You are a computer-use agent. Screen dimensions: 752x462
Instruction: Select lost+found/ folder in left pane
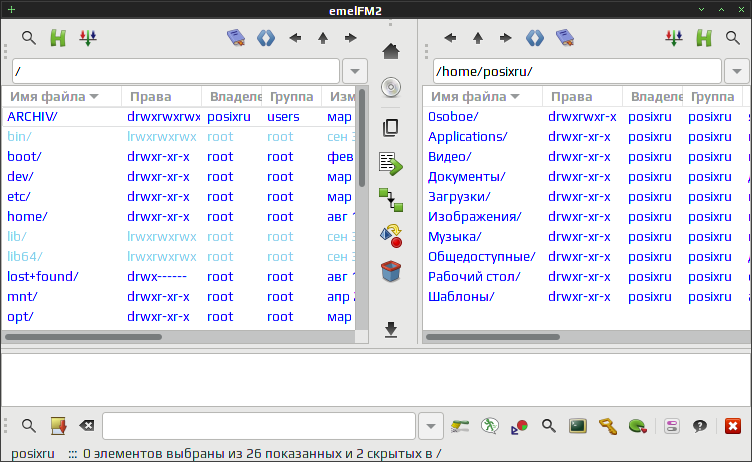[x=43, y=276]
